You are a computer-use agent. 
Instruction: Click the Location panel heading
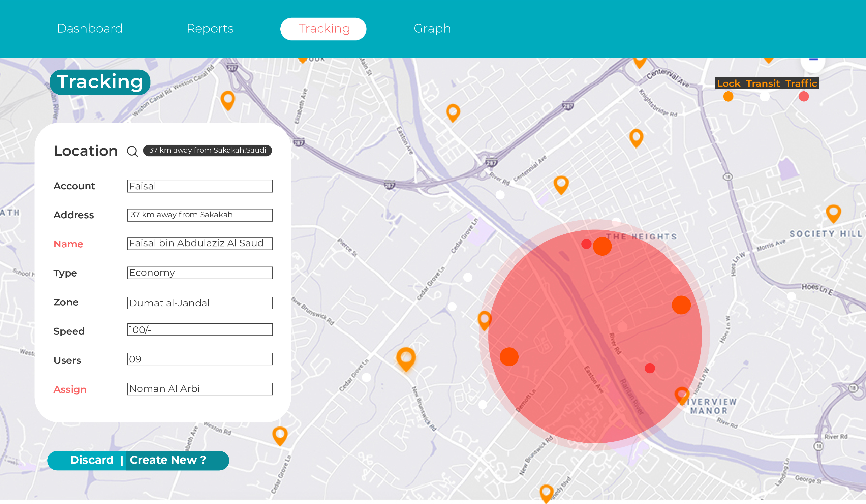86,151
